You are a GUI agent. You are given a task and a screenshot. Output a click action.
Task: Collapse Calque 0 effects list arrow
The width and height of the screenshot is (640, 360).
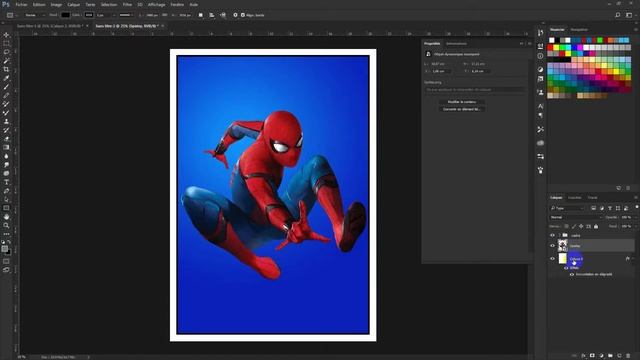[633, 259]
